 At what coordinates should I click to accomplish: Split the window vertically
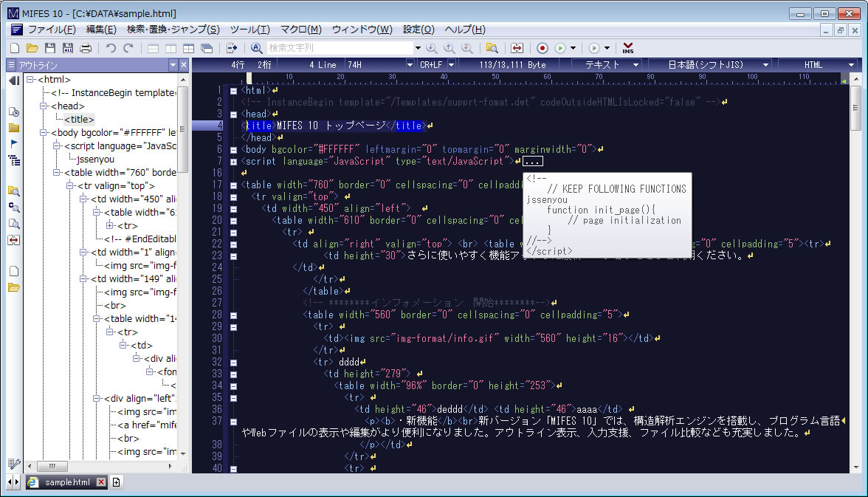170,48
